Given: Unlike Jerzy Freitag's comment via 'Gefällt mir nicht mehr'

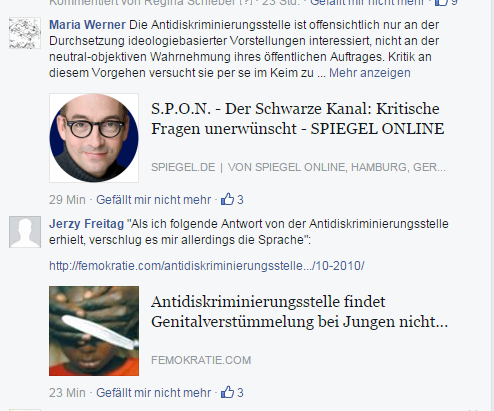Looking at the screenshot, I should pos(153,393).
